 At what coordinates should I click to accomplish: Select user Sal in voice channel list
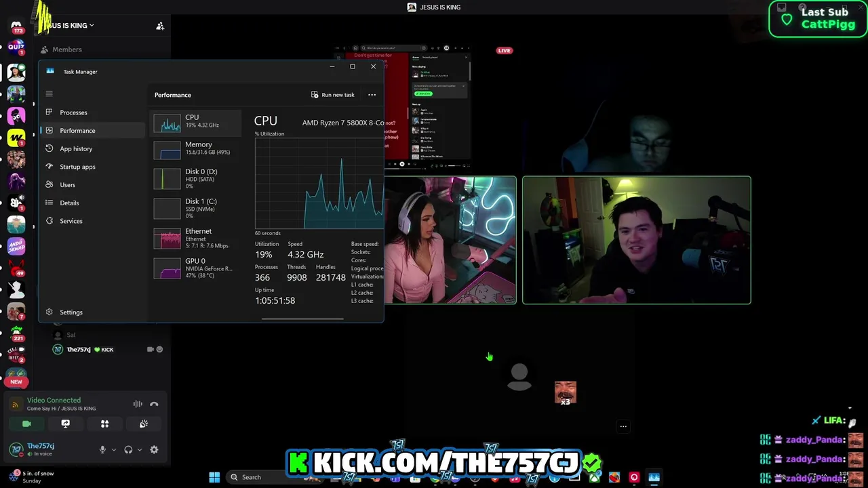click(x=71, y=335)
